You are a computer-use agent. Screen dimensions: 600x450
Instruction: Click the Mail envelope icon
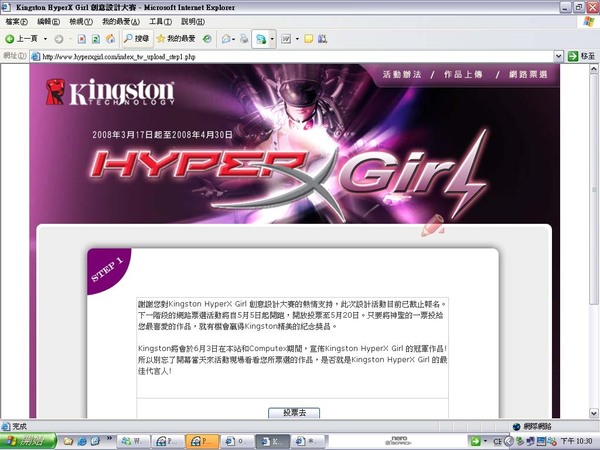[227, 39]
